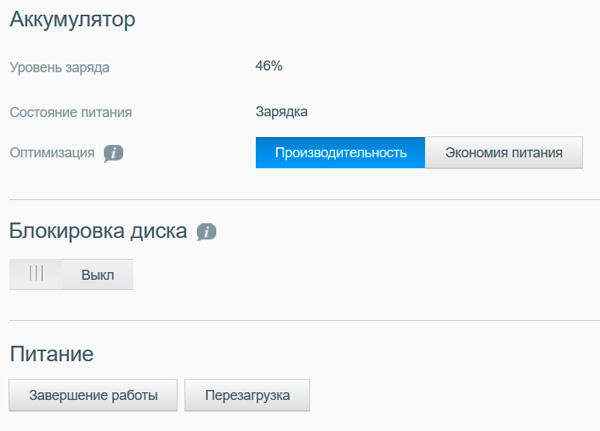The image size is (600, 431).
Task: Click the divider line above the Питание heading
Action: [x=300, y=321]
